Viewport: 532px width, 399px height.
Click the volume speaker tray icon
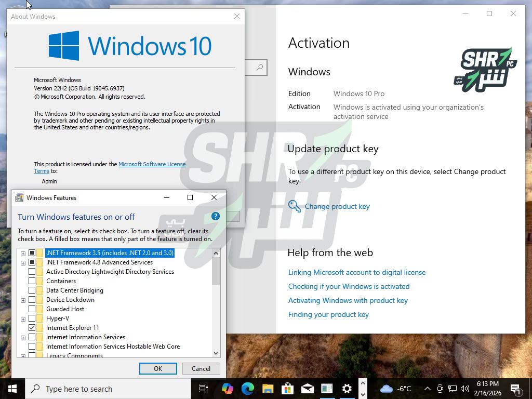[465, 389]
